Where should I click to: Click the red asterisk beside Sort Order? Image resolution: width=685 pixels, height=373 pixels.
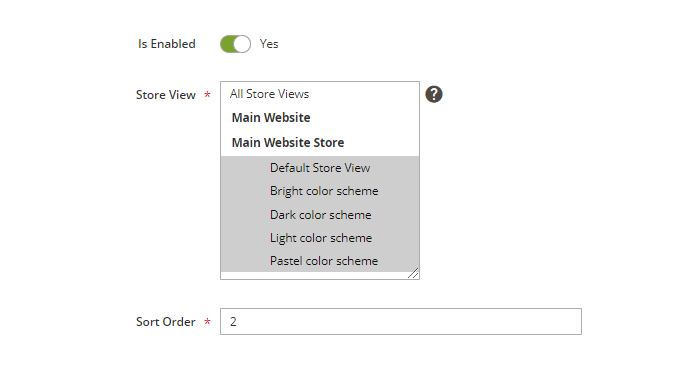coord(208,322)
